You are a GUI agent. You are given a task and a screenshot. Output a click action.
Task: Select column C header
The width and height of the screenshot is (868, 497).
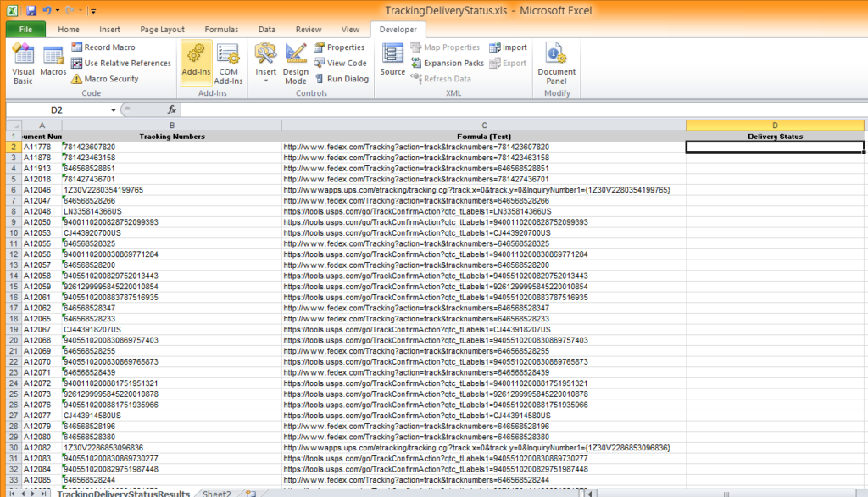point(484,126)
